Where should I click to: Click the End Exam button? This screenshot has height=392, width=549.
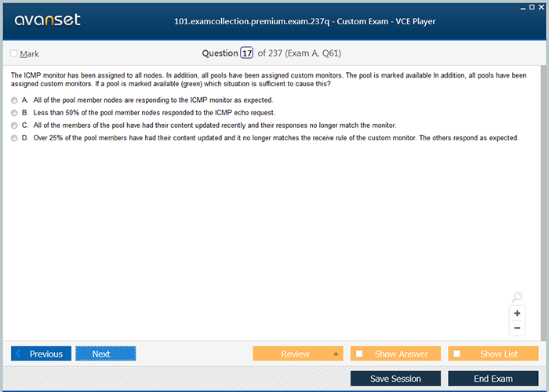(493, 379)
